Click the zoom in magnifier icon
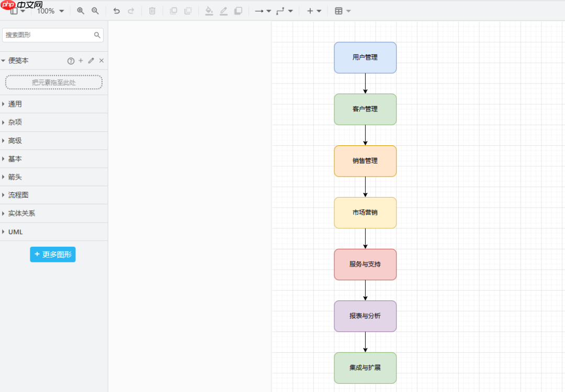This screenshot has height=392, width=565. click(81, 11)
